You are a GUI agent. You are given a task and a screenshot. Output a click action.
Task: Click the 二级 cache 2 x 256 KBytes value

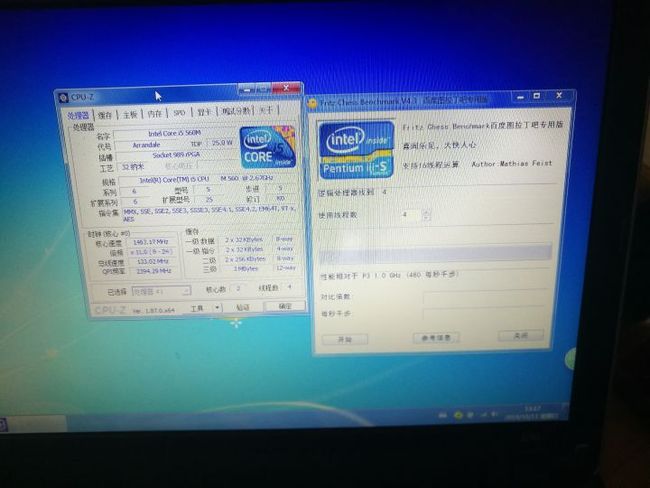click(x=245, y=259)
